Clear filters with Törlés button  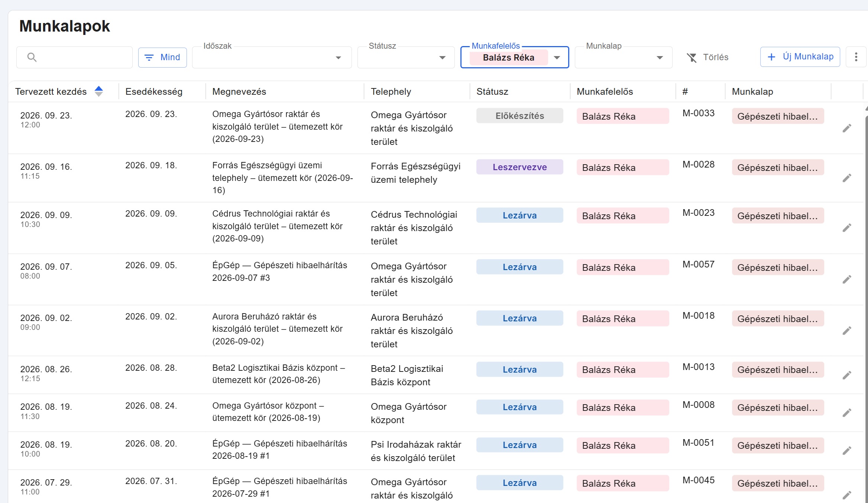pos(707,57)
